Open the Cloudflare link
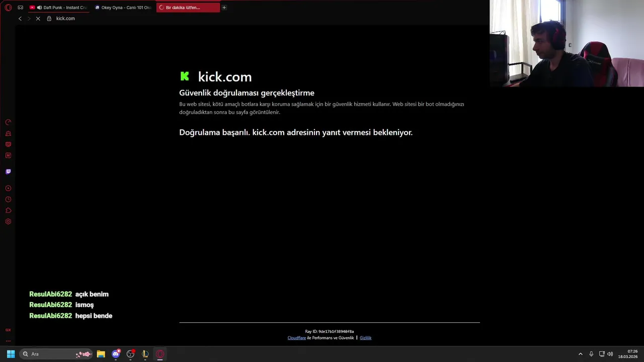This screenshot has width=644, height=362. click(296, 338)
